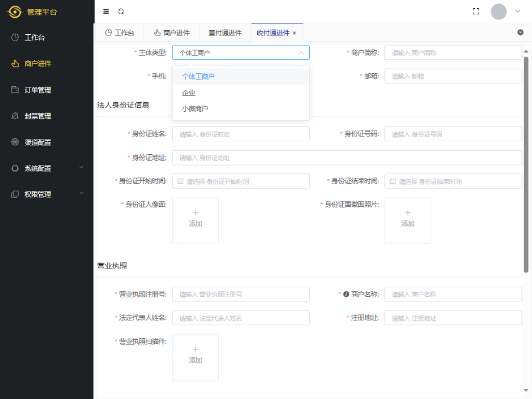Expand 系统配置 sidebar menu
The height and width of the screenshot is (399, 532).
click(47, 168)
